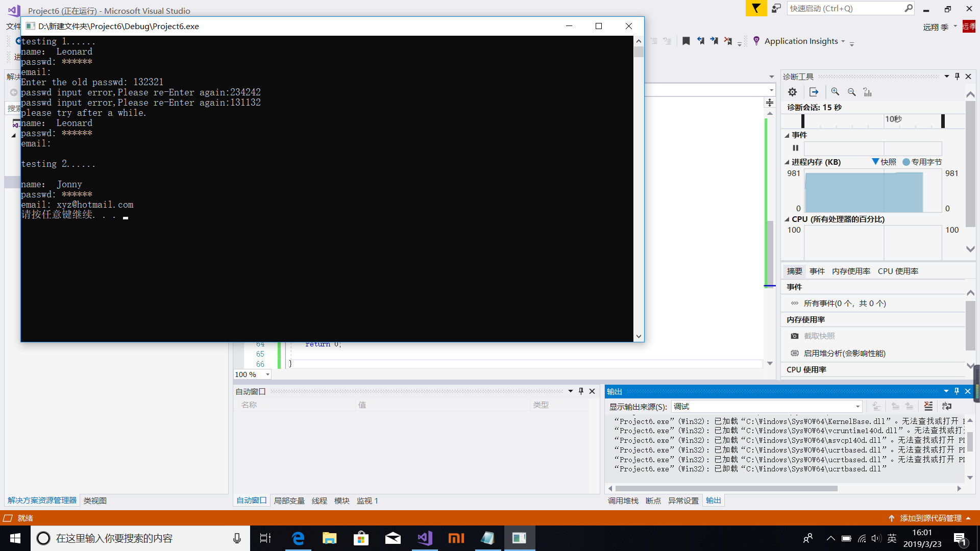Open Microsoft Edge from the taskbar
This screenshot has width=980, height=551.
pyautogui.click(x=298, y=538)
